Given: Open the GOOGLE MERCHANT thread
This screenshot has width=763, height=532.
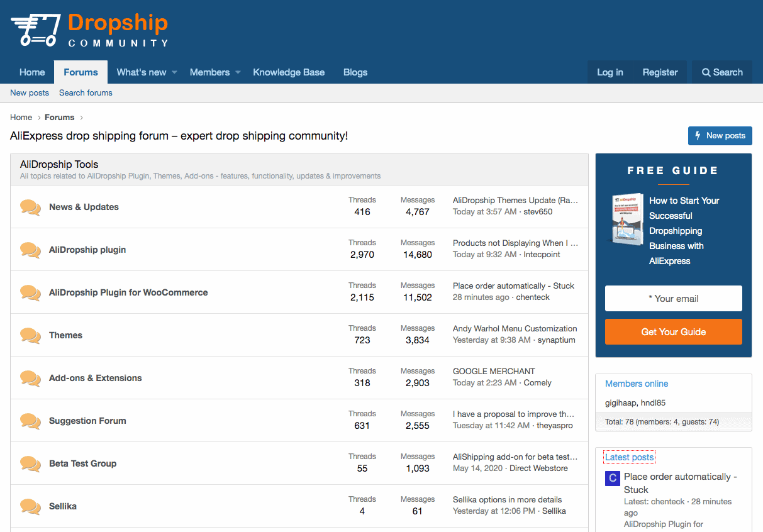Looking at the screenshot, I should pos(494,372).
